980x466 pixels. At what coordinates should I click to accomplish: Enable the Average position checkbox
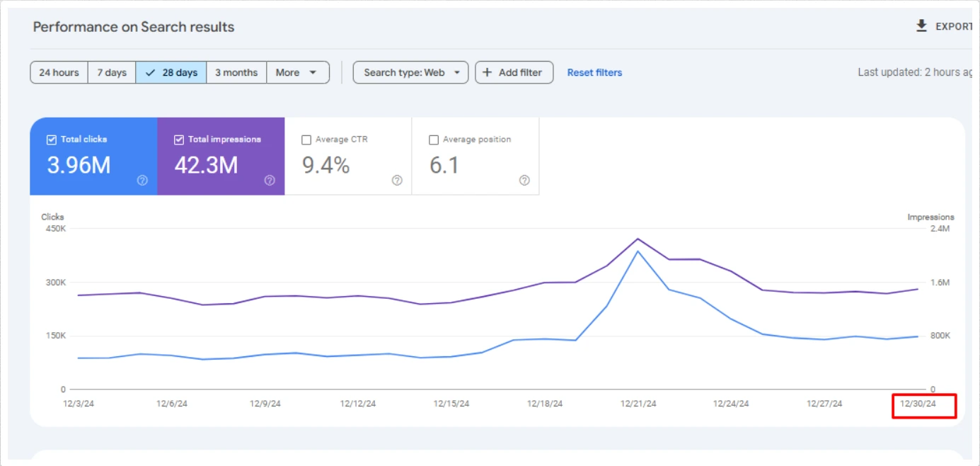tap(434, 140)
